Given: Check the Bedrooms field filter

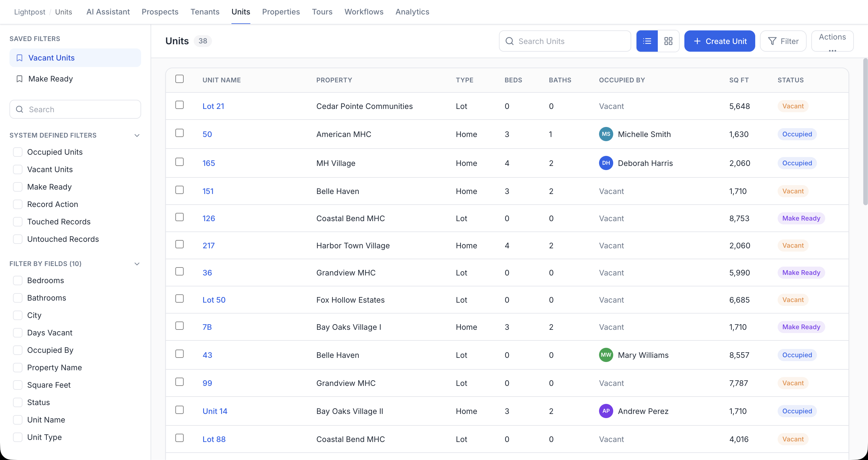Looking at the screenshot, I should tap(17, 280).
